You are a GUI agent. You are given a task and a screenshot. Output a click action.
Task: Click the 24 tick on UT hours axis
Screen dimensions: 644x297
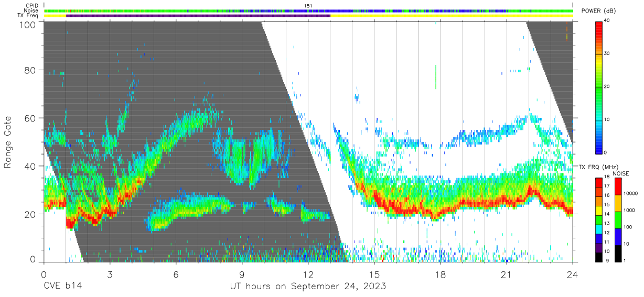[x=573, y=274]
